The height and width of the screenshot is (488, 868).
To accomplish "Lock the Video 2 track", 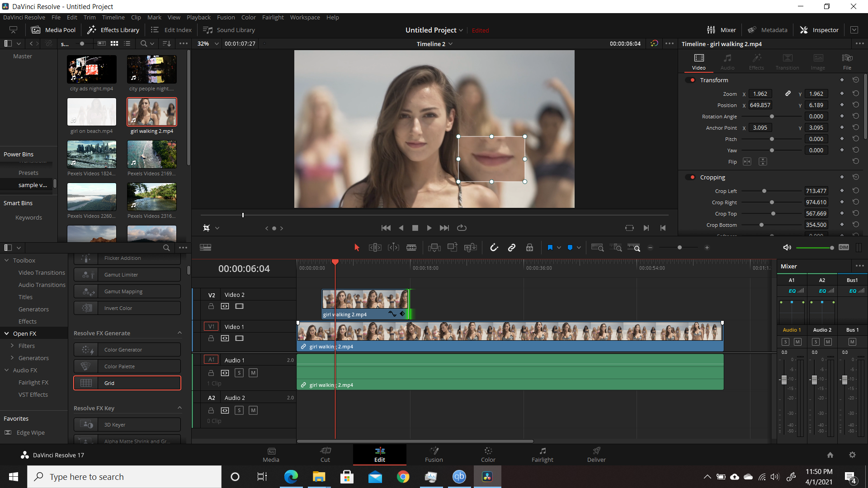I will [x=211, y=306].
